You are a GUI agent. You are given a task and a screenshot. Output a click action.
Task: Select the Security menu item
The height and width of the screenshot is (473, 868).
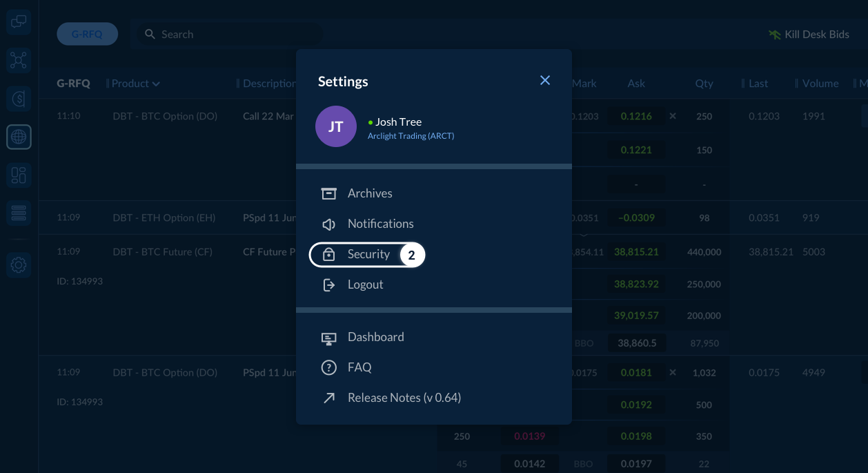point(367,255)
